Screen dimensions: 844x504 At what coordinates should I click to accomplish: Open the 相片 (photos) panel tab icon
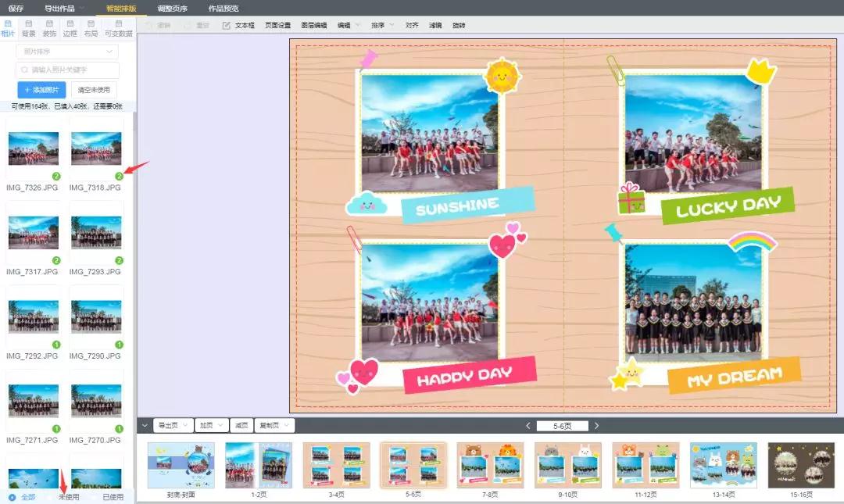pyautogui.click(x=8, y=23)
